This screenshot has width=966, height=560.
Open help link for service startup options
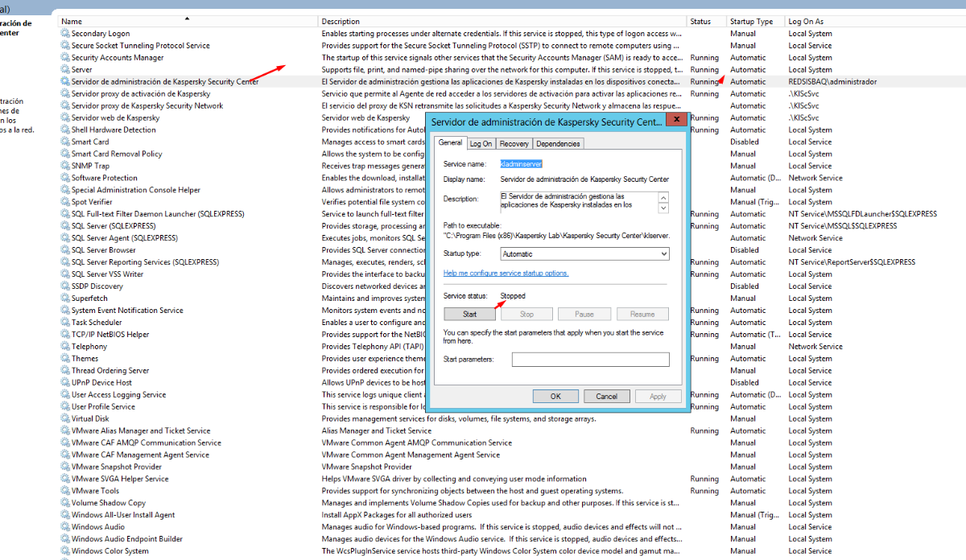pos(506,274)
